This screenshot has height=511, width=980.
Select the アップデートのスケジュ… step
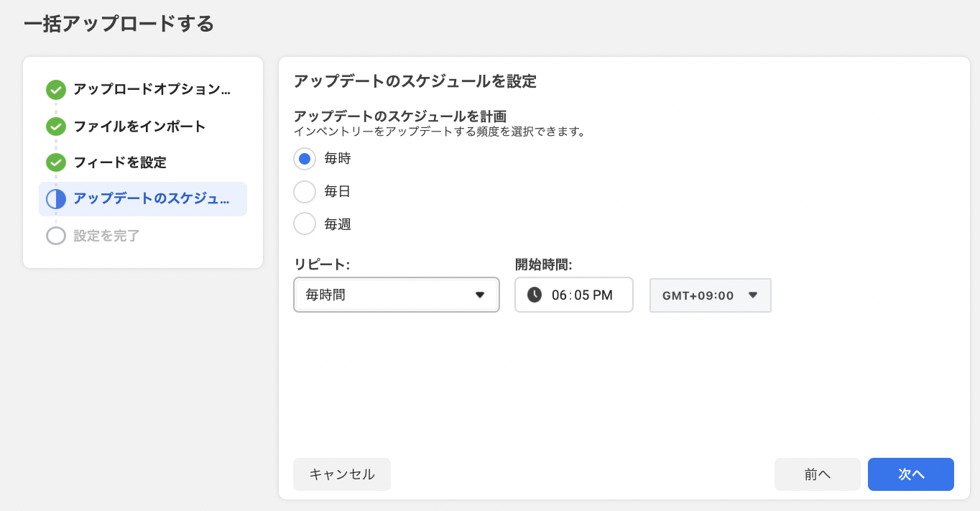[x=152, y=199]
